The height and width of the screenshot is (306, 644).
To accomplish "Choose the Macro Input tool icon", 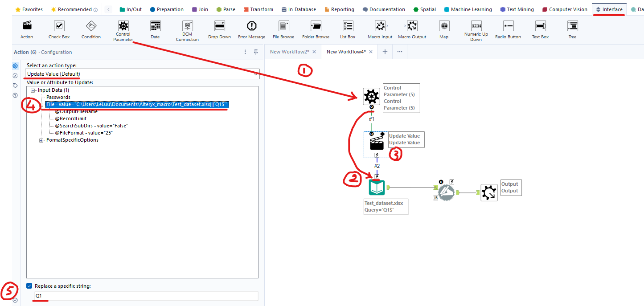I will (380, 26).
